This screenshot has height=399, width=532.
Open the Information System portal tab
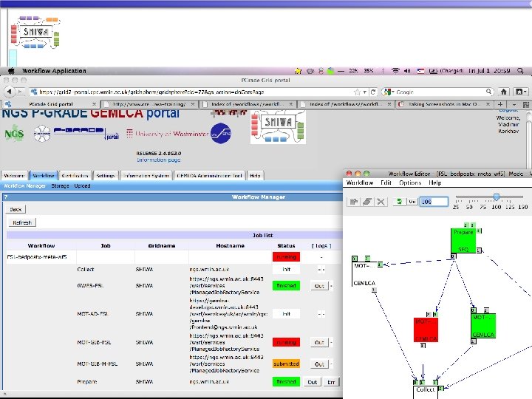coord(146,175)
